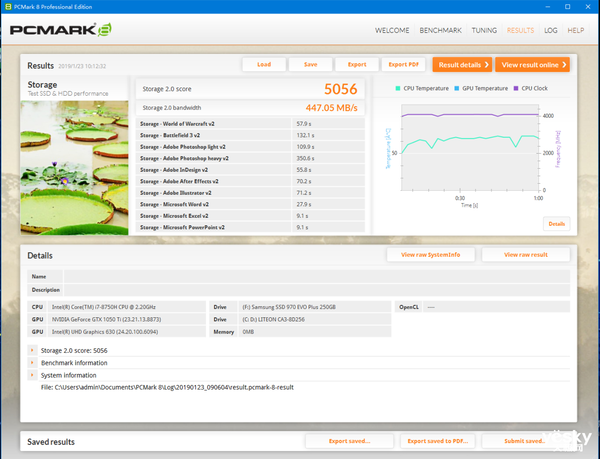
Task: Click Export PDF button
Action: [403, 65]
